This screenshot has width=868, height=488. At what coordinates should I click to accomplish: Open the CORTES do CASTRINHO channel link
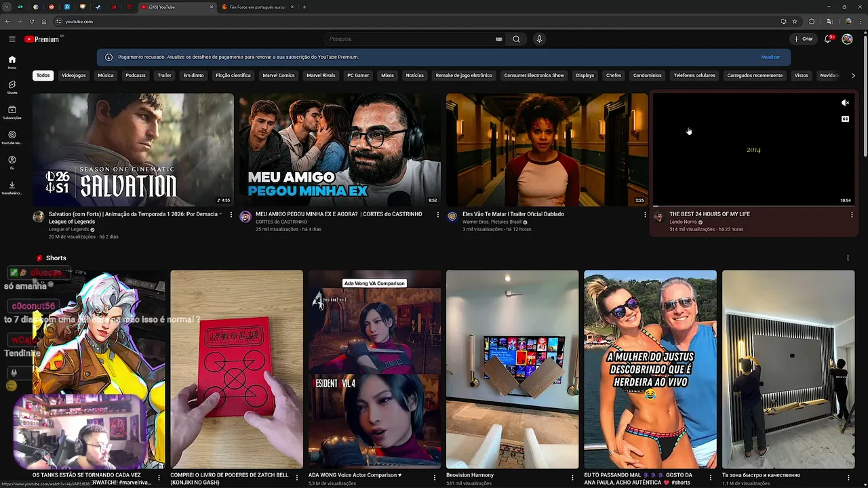point(281,222)
